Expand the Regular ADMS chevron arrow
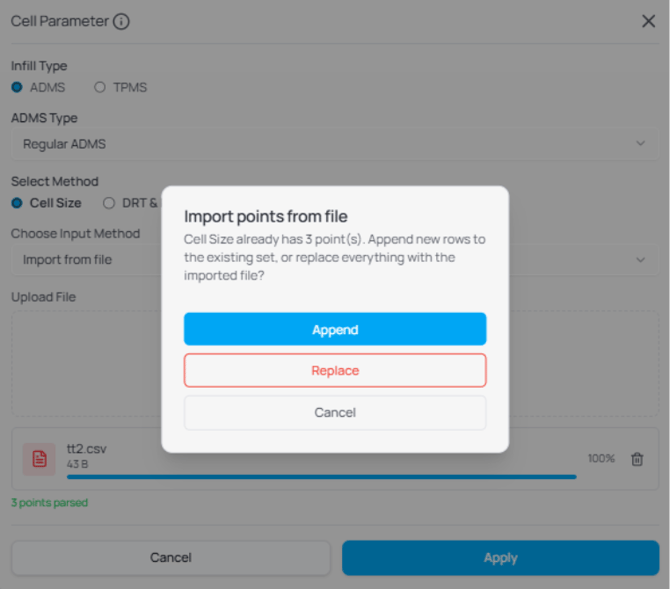Screen dimensions: 670x589 [640, 143]
